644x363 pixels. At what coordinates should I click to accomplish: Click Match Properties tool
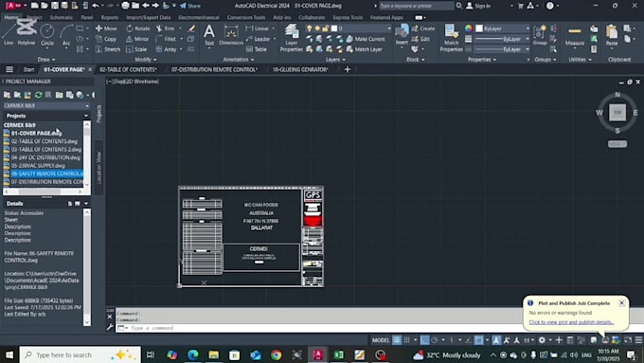point(451,38)
